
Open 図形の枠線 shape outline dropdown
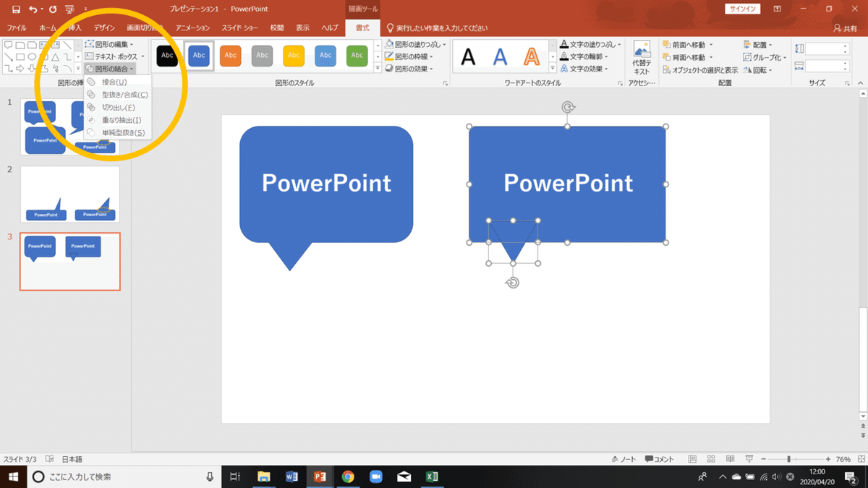410,56
